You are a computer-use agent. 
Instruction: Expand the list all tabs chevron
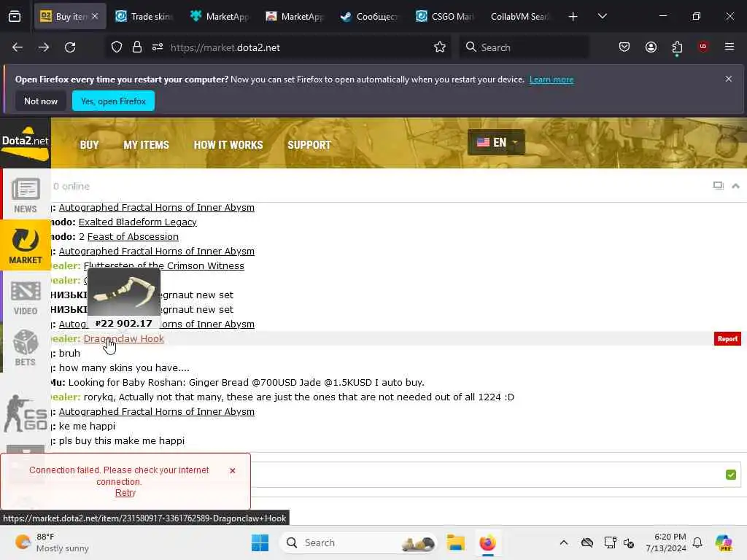[x=602, y=16]
